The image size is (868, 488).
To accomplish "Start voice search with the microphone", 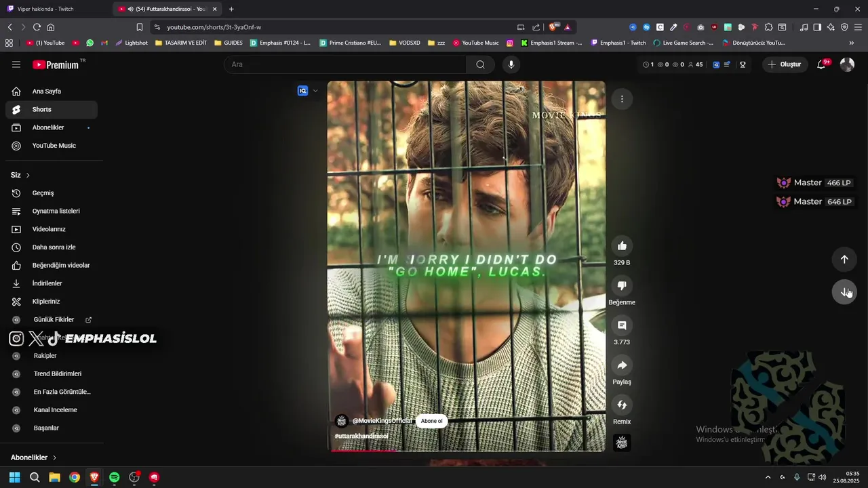I will point(511,64).
